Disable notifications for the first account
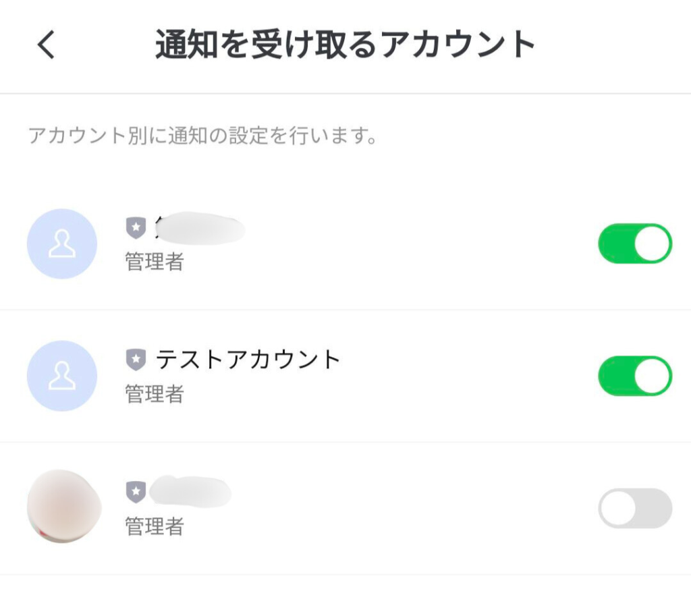691x616 pixels. (x=634, y=244)
